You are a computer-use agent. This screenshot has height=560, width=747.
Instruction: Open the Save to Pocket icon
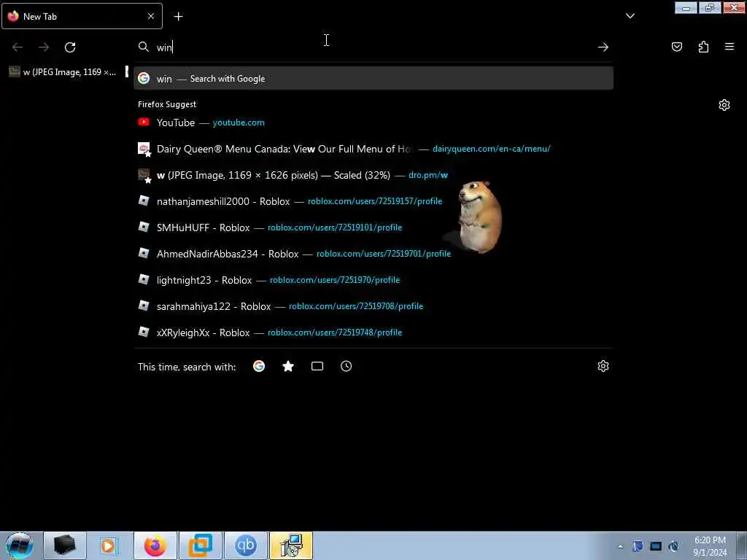click(676, 47)
